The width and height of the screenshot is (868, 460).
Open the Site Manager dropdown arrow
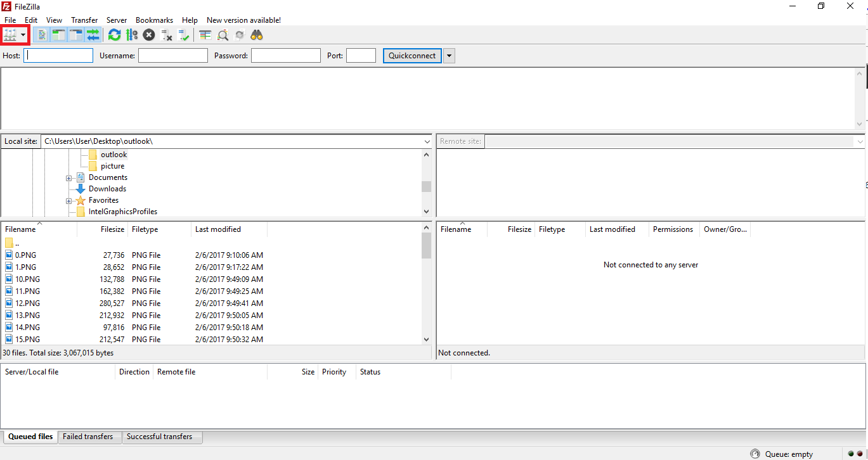[x=23, y=35]
